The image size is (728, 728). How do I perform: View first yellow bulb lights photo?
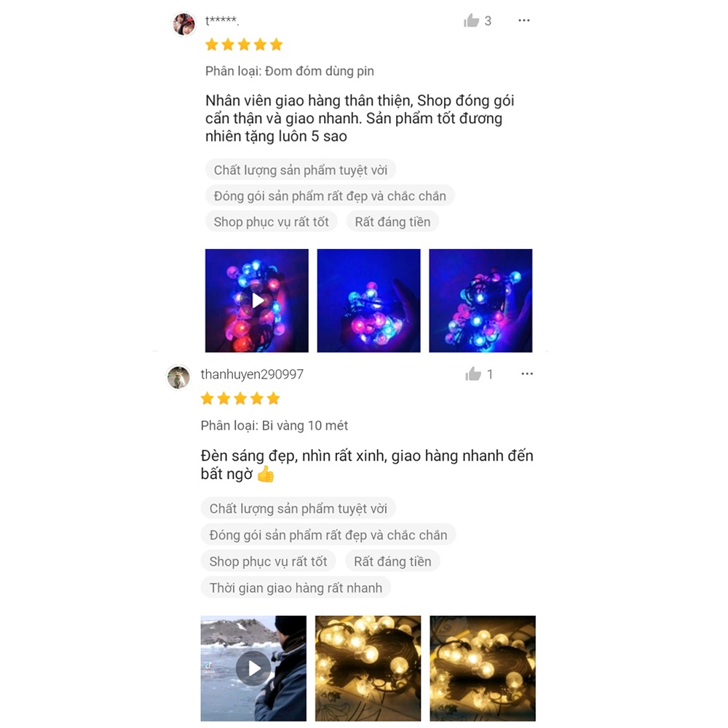click(x=368, y=668)
